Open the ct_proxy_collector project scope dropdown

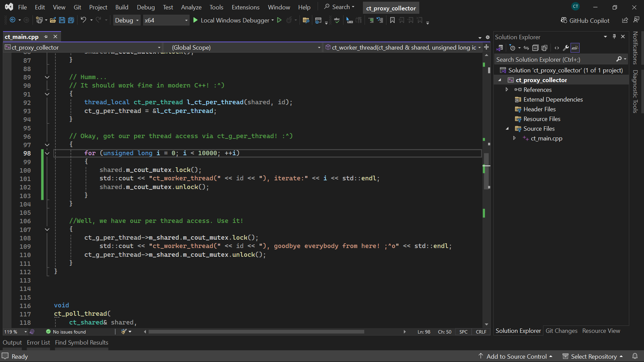tap(83, 48)
